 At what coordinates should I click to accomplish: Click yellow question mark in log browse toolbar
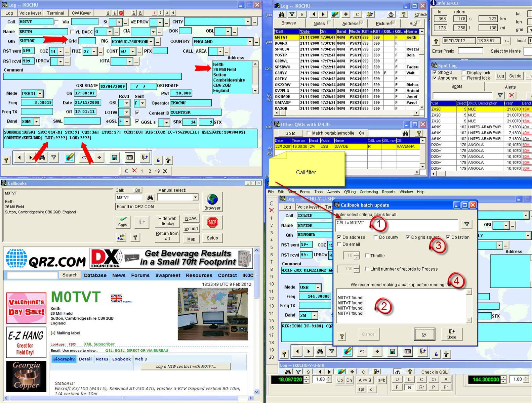click(404, 14)
